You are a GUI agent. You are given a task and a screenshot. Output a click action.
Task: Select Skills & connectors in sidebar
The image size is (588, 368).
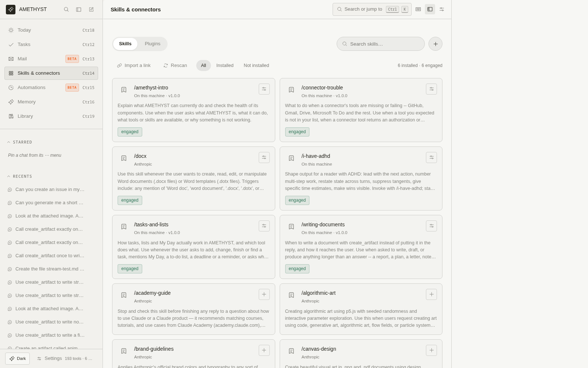[x=51, y=73]
